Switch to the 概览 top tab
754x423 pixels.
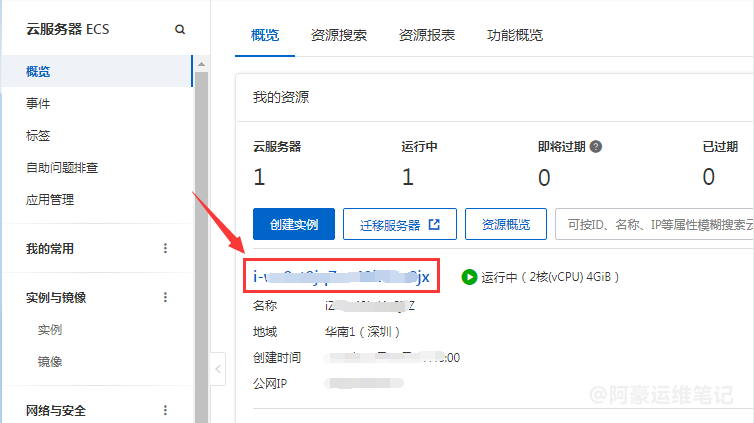(x=265, y=35)
